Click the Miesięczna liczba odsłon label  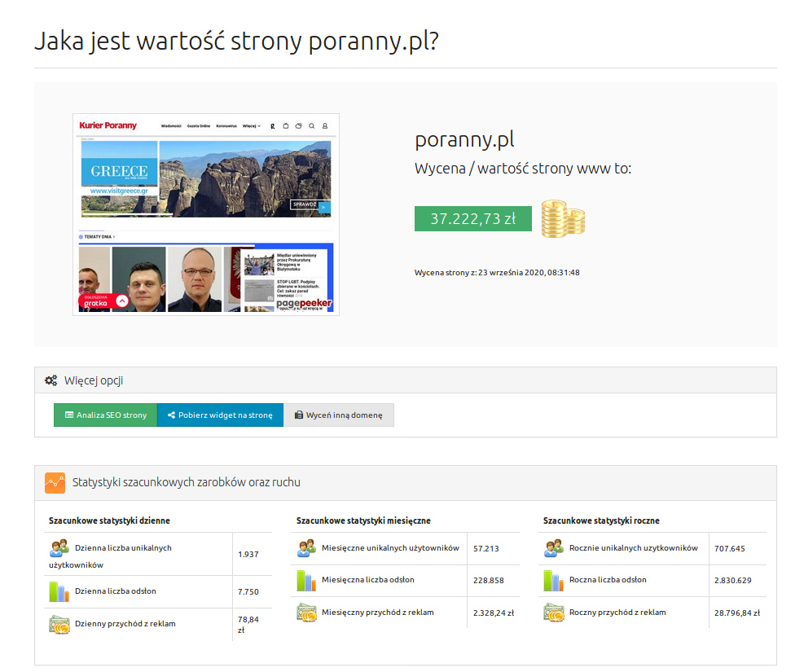[368, 580]
